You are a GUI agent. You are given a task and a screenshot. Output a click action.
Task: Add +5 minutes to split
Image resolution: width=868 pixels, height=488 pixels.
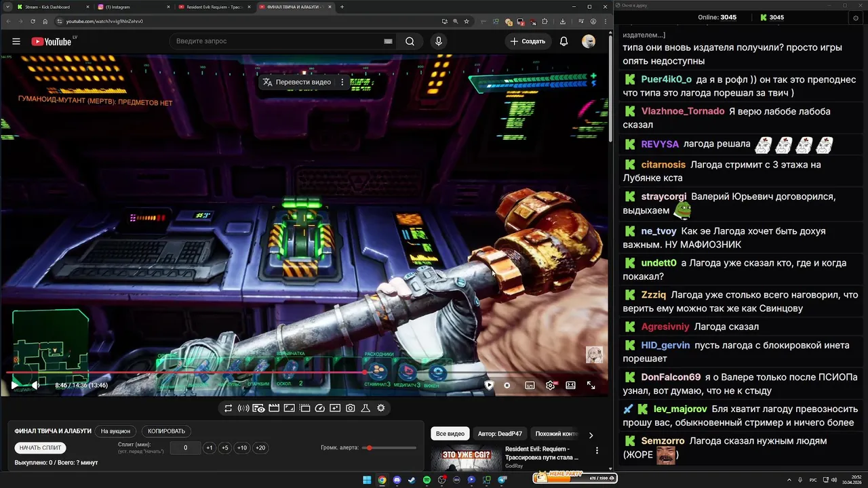pyautogui.click(x=225, y=448)
